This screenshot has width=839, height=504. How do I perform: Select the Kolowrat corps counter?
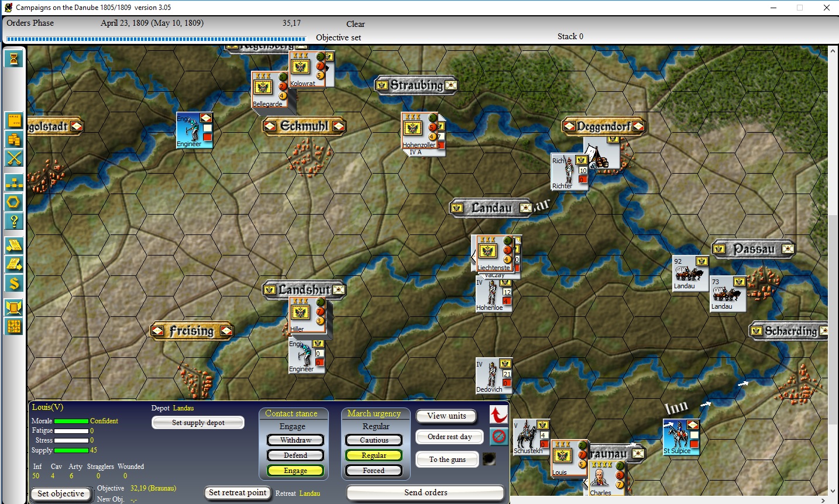(x=307, y=69)
